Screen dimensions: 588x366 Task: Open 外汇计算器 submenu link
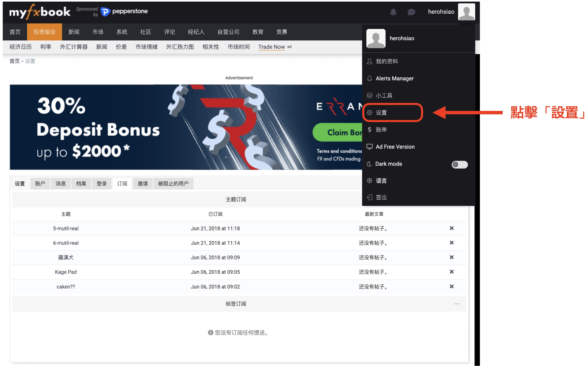(74, 47)
